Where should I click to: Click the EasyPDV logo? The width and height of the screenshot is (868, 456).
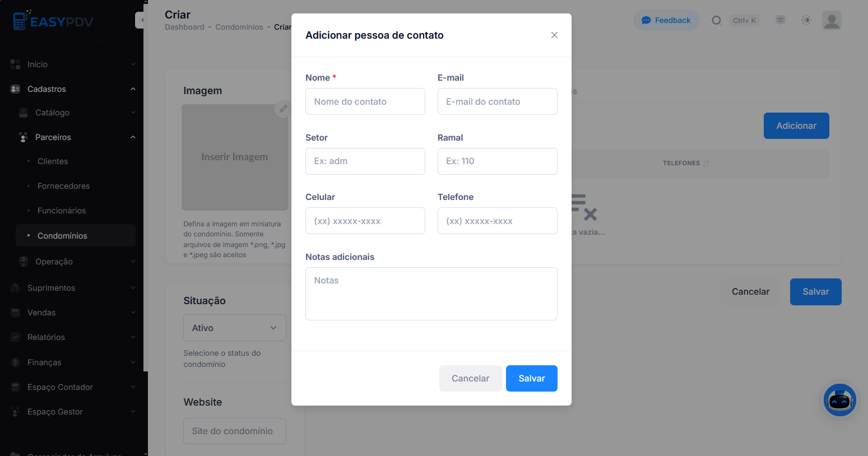(x=54, y=21)
